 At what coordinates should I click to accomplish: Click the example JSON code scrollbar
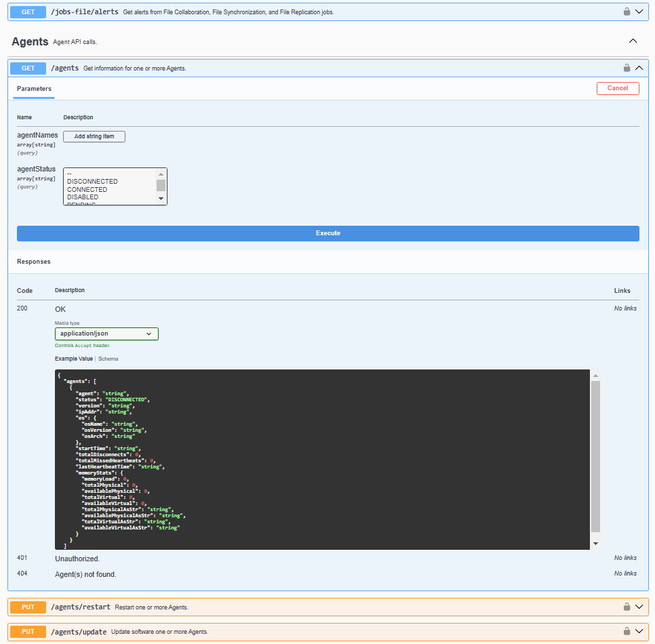595,458
